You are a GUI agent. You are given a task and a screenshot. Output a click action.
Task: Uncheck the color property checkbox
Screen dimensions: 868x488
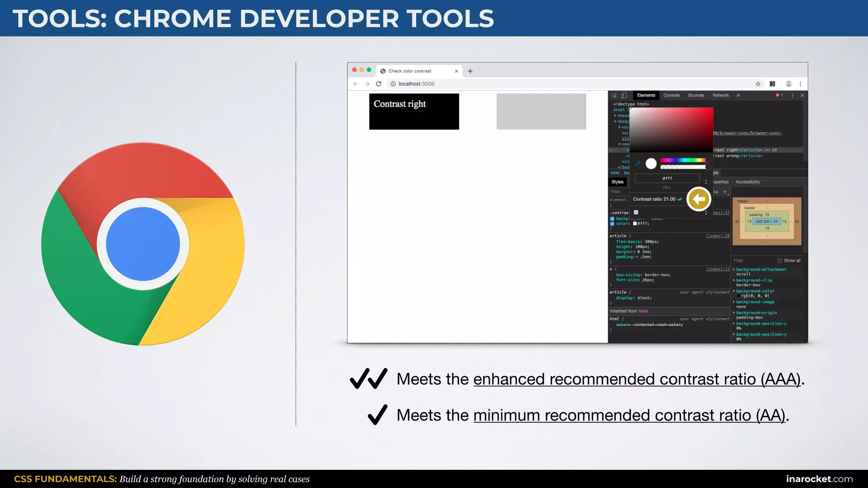click(x=612, y=224)
